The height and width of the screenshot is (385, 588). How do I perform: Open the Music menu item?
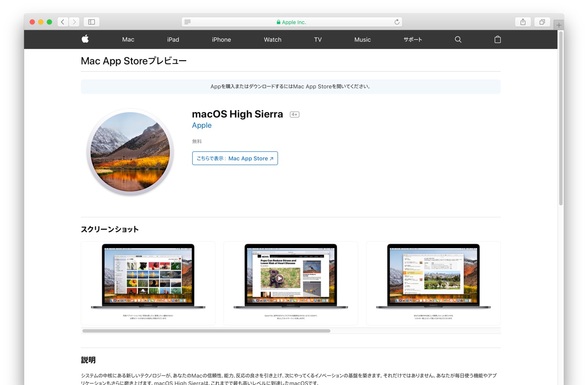click(362, 39)
